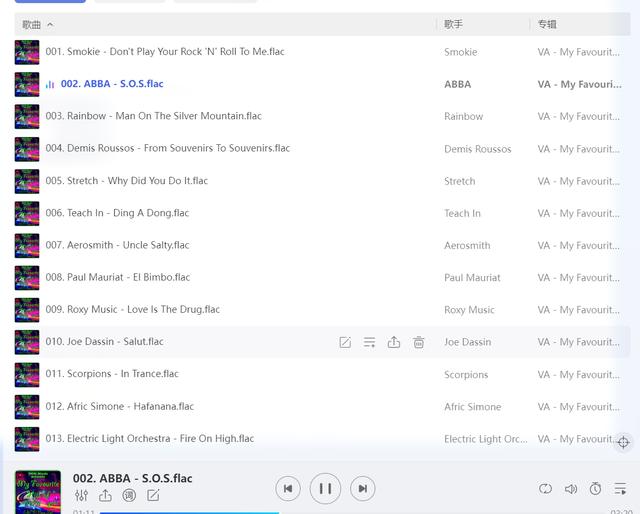Select 013. Electric Light Orchestra - Fire On High

(x=149, y=438)
